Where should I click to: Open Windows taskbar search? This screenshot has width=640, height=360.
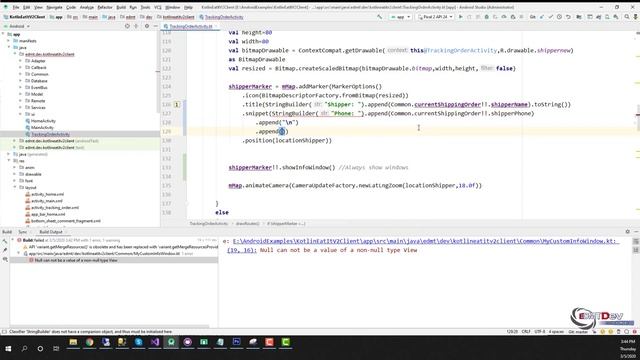tap(24, 349)
